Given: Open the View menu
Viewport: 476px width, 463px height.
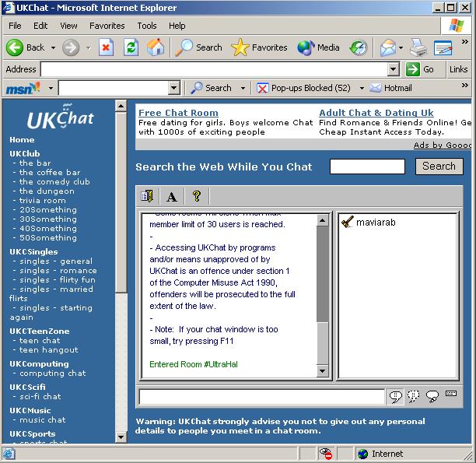Looking at the screenshot, I should 68,26.
